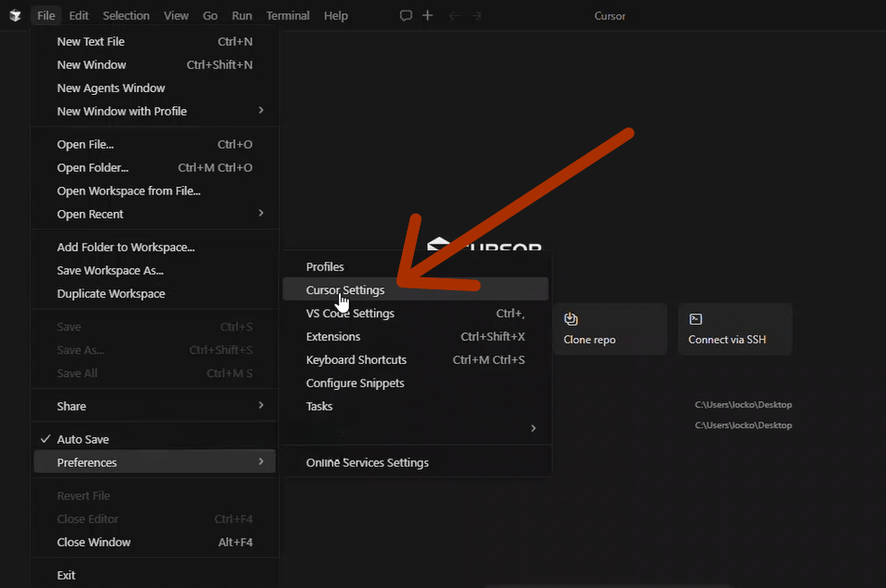This screenshot has width=886, height=588.
Task: Click the Clone repo icon
Action: pyautogui.click(x=571, y=319)
